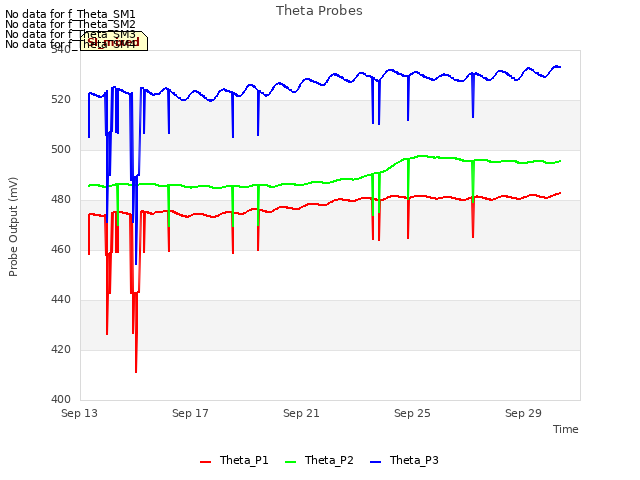Click the 'Sep 17' x-axis tick label
The image size is (640, 480).
tap(190, 413)
